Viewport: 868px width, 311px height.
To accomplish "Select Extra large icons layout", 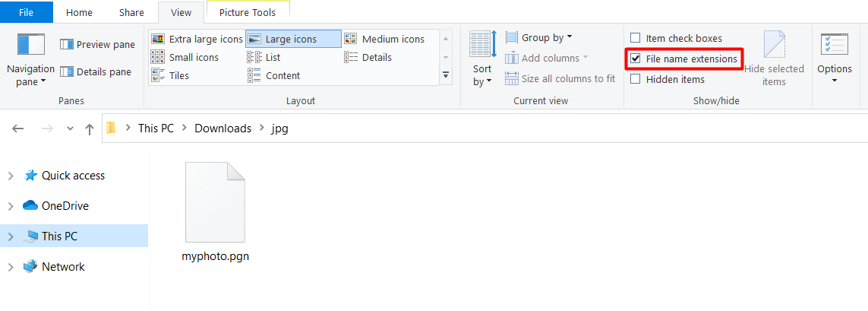I will (x=197, y=39).
